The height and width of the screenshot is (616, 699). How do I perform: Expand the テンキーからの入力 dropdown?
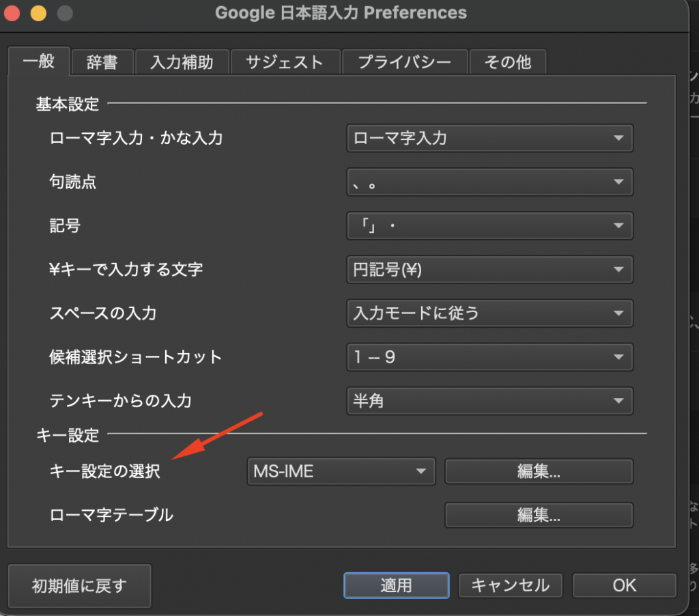pyautogui.click(x=489, y=401)
